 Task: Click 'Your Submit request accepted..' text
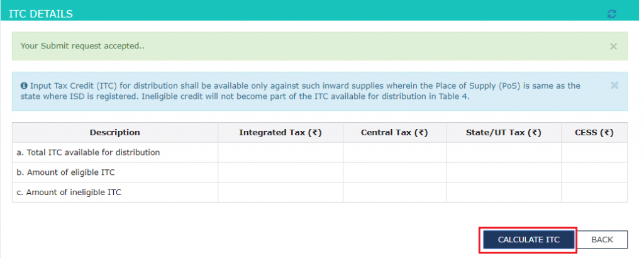point(82,46)
